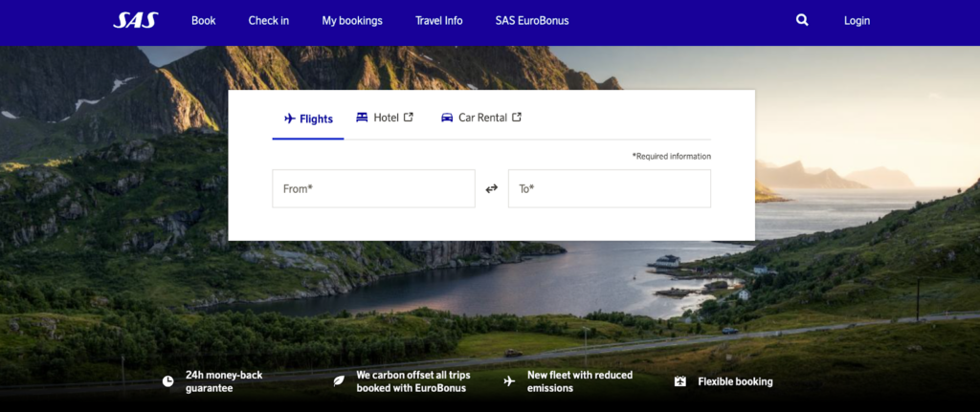Open the Book menu
This screenshot has height=412, width=980.
tap(204, 21)
